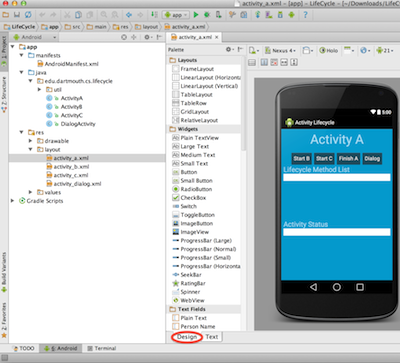Expand the Gradle Scripts tree node
Screen dimensions: 400x363
[x=13, y=201]
